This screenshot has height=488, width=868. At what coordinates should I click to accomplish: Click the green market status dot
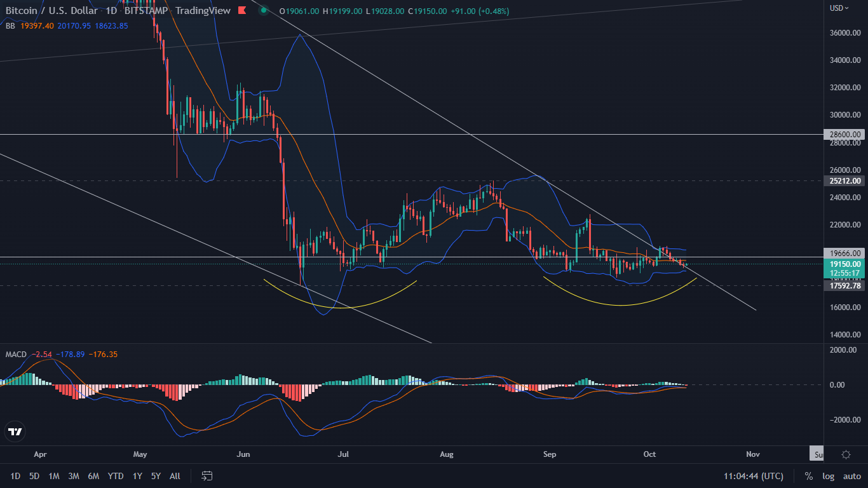[263, 11]
